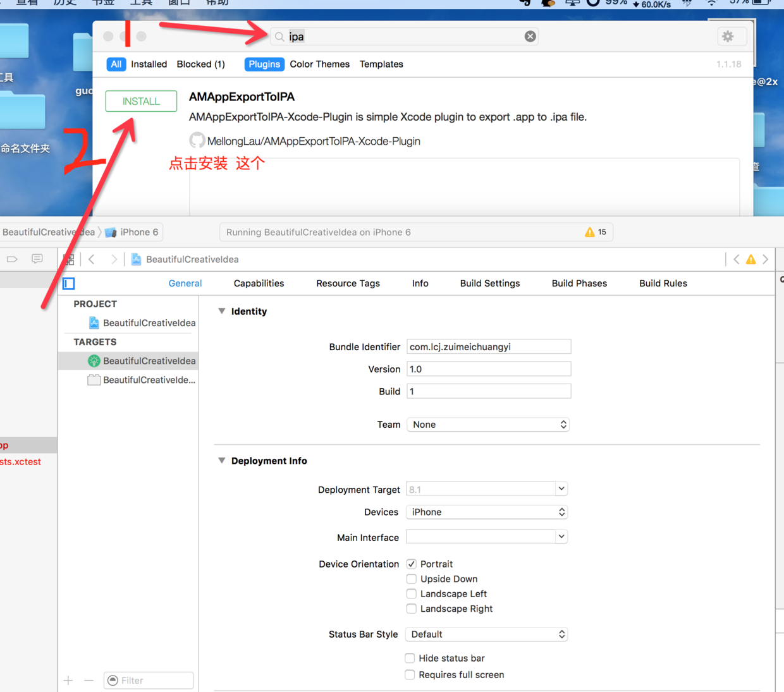Click the BeautifulCreativeIdea jump bar item
784x692 pixels.
point(192,259)
